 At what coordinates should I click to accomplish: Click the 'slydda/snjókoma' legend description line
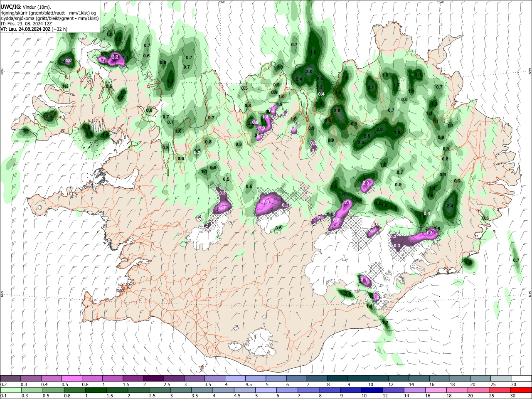pos(49,18)
